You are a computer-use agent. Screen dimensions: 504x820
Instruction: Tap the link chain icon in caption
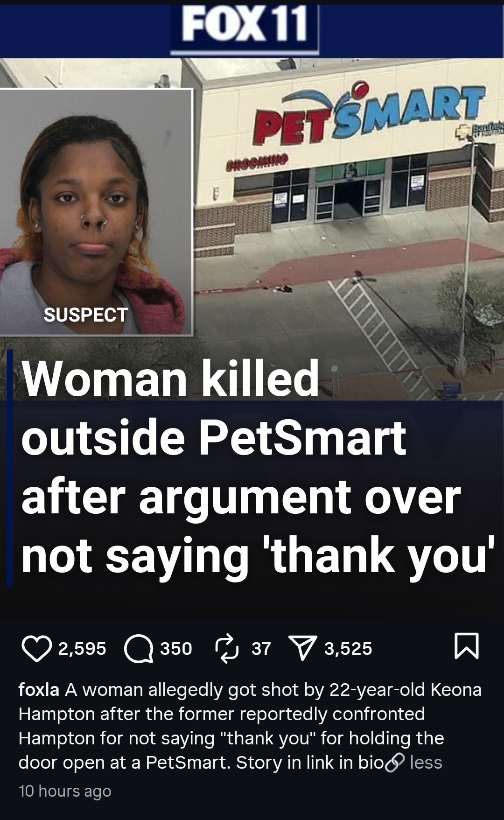coord(394,763)
